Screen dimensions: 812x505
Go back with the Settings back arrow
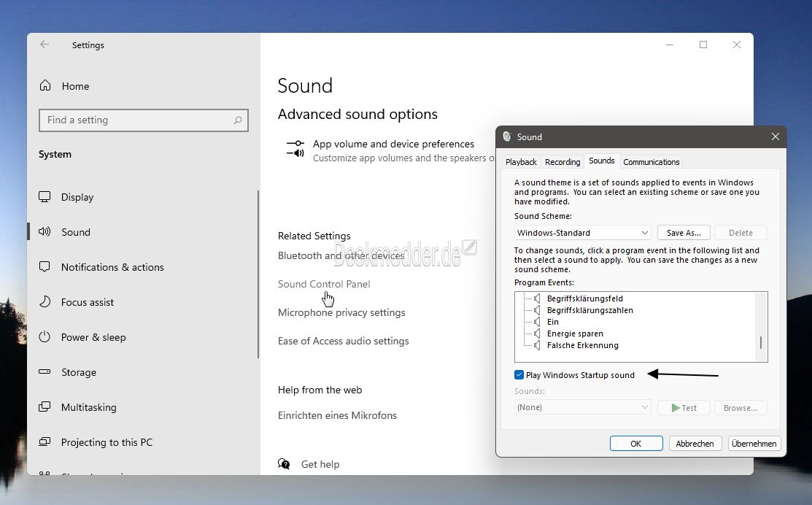pos(45,45)
